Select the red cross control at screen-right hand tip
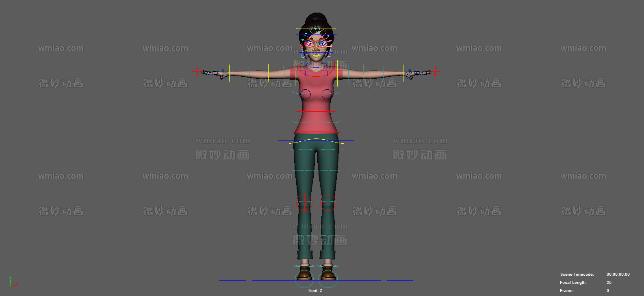Image resolution: width=644 pixels, height=296 pixels. [x=435, y=72]
